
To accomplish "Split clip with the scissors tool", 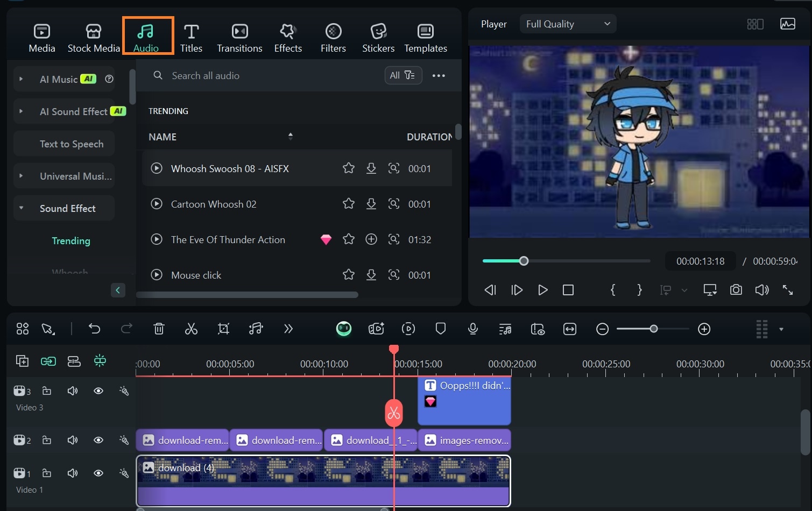I will [x=191, y=329].
